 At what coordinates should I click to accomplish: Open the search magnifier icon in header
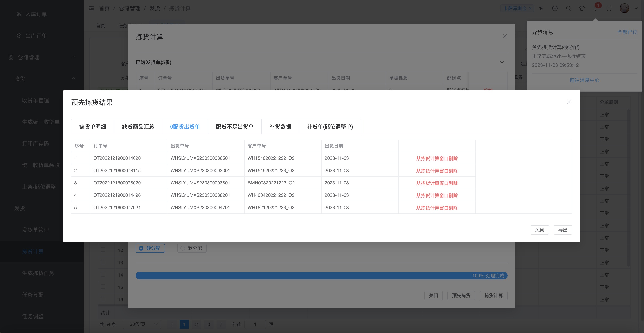pyautogui.click(x=568, y=8)
